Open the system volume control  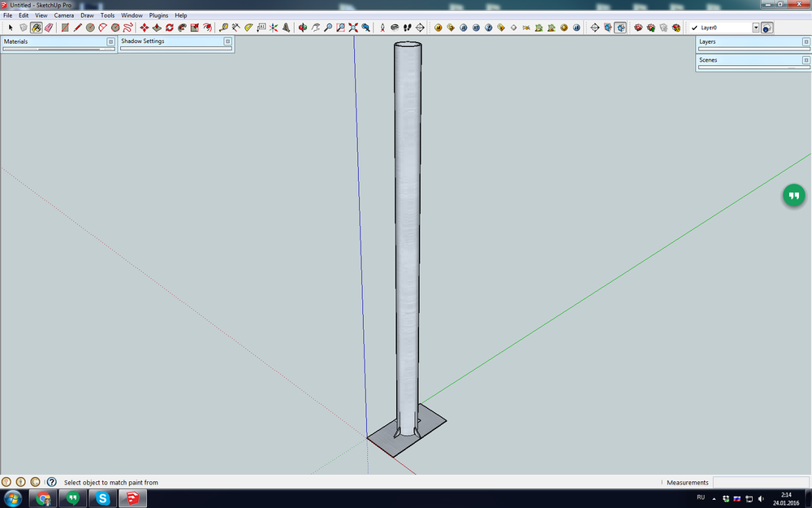(x=760, y=498)
